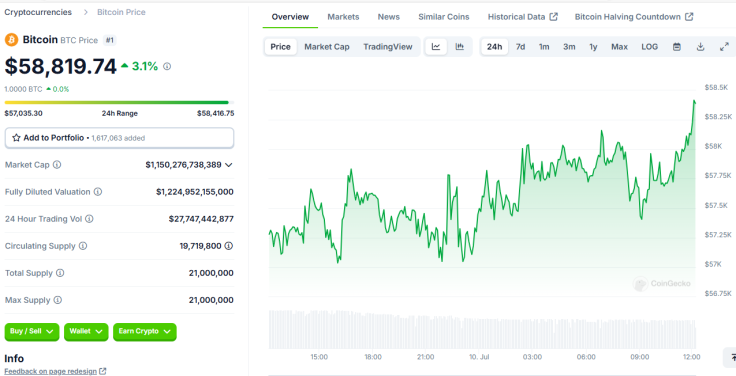
Task: Expand chart to fullscreen icon
Action: [724, 47]
